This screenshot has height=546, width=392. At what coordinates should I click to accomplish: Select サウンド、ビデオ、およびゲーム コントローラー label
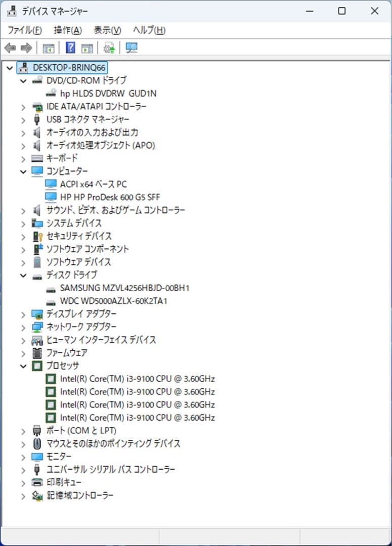pyautogui.click(x=116, y=210)
